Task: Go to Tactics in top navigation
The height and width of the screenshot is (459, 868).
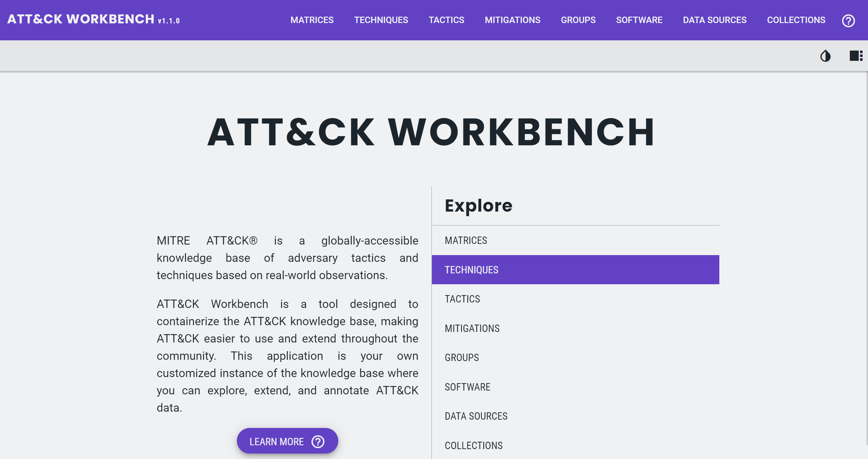Action: coord(446,20)
